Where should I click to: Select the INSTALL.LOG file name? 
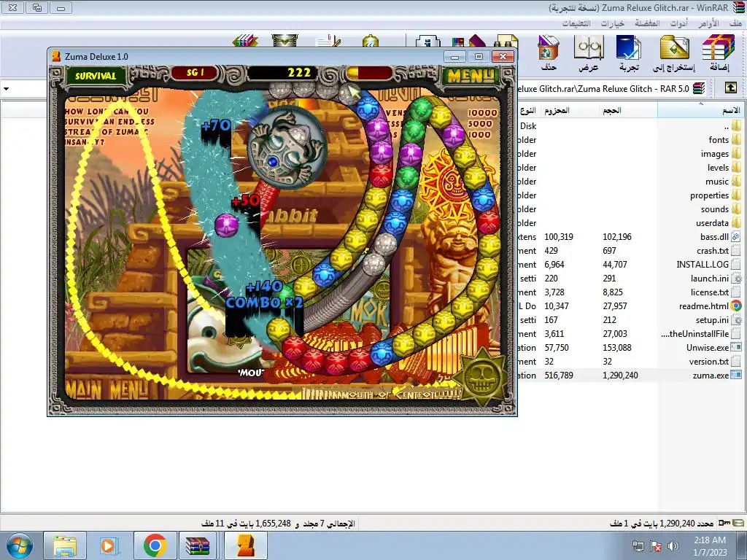[703, 264]
